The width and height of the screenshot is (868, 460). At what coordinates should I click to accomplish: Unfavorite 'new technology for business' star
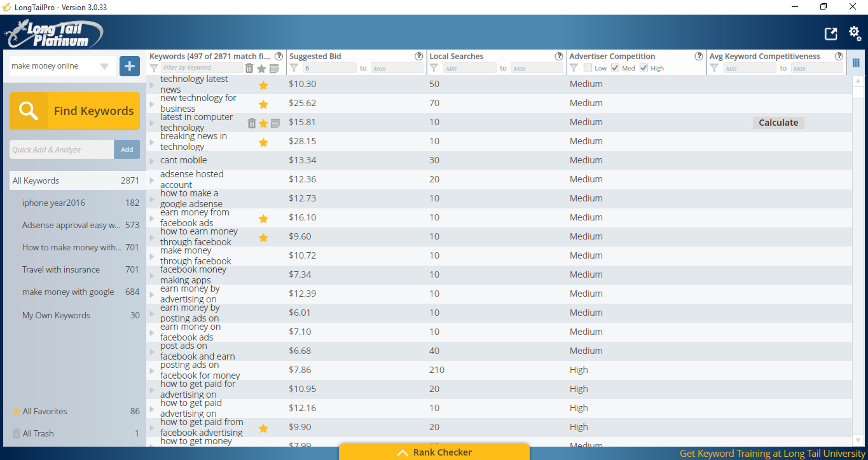(263, 104)
